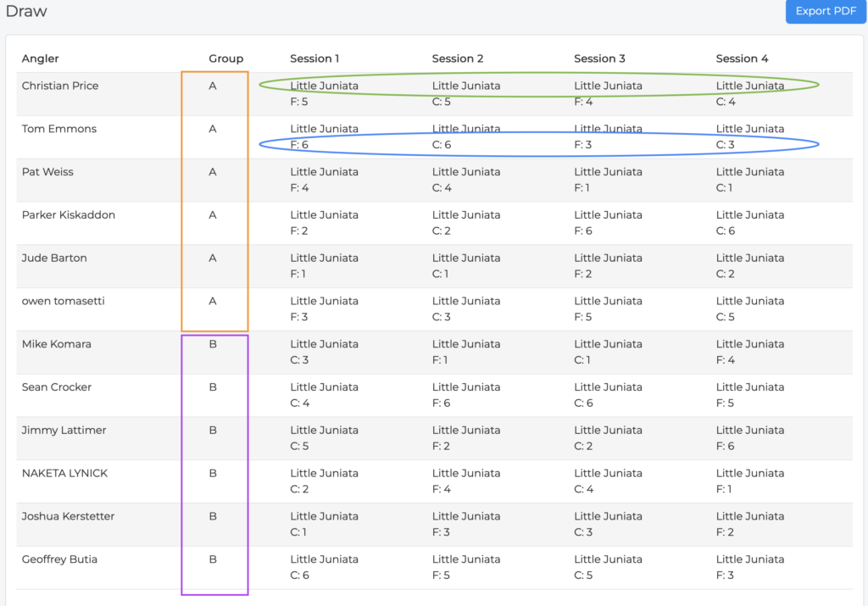Click Jude Barton's Session 4 beat C: 2

click(x=726, y=274)
